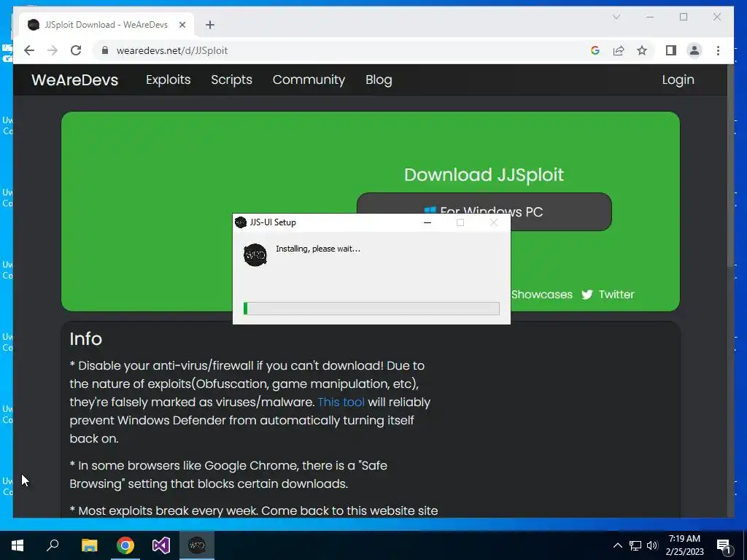This screenshot has height=560, width=747.
Task: Open the Scripts menu item
Action: click(231, 79)
